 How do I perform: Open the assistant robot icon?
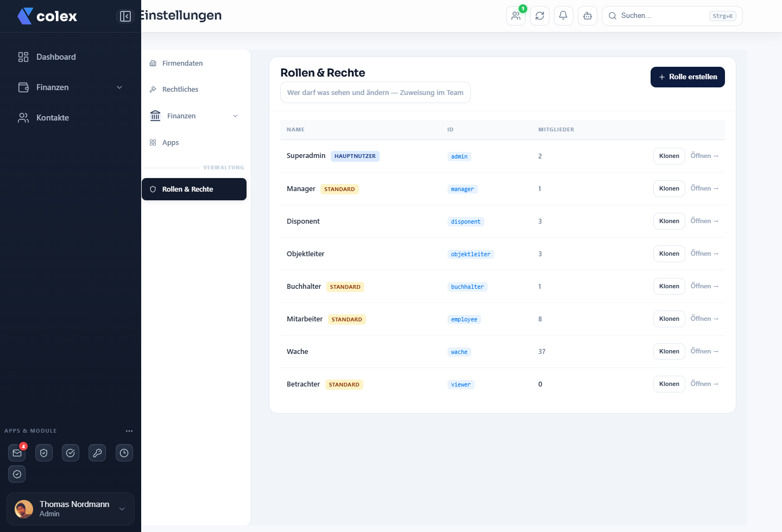588,16
